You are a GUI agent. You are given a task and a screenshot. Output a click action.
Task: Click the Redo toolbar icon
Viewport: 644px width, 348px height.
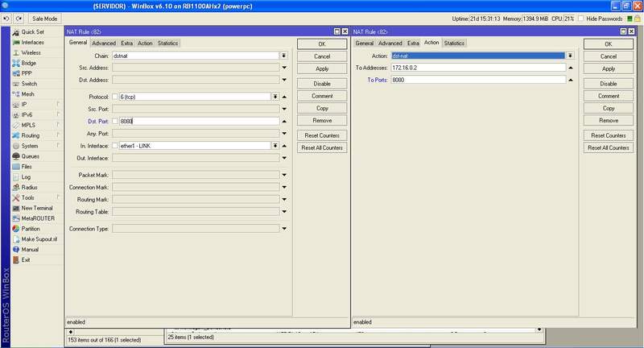pyautogui.click(x=19, y=19)
